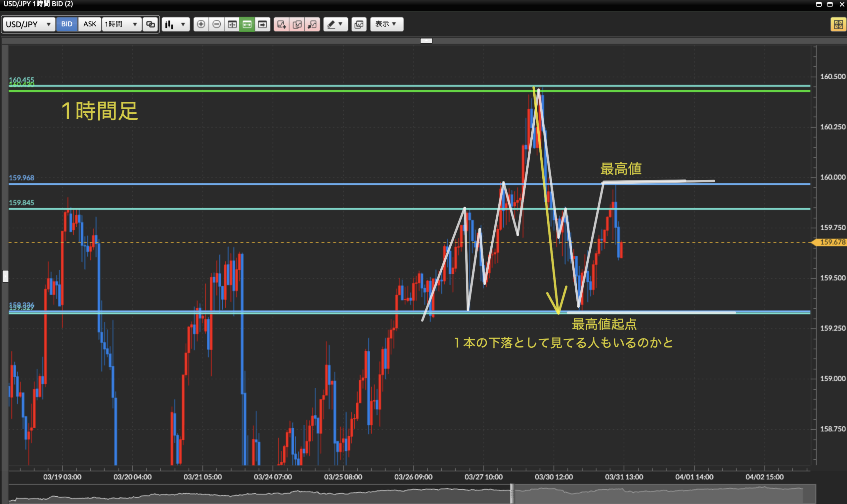This screenshot has width=847, height=504.
Task: Switch price display to ASK
Action: click(89, 24)
